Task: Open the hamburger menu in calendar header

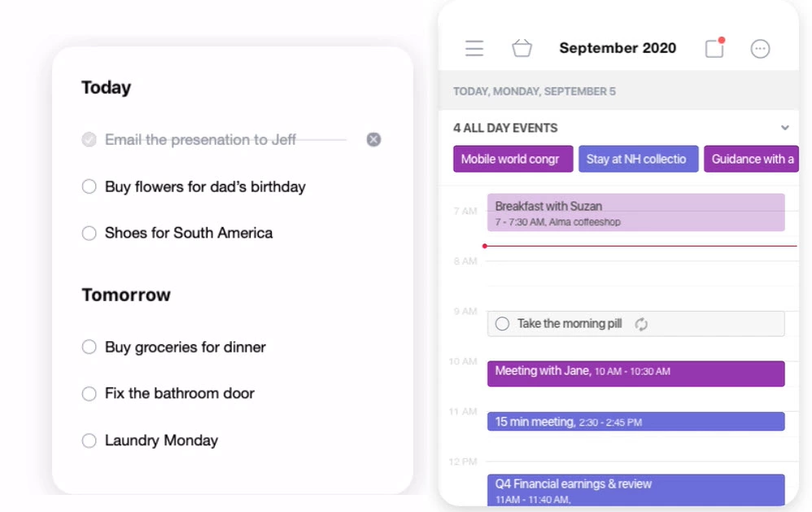Action: click(x=474, y=48)
